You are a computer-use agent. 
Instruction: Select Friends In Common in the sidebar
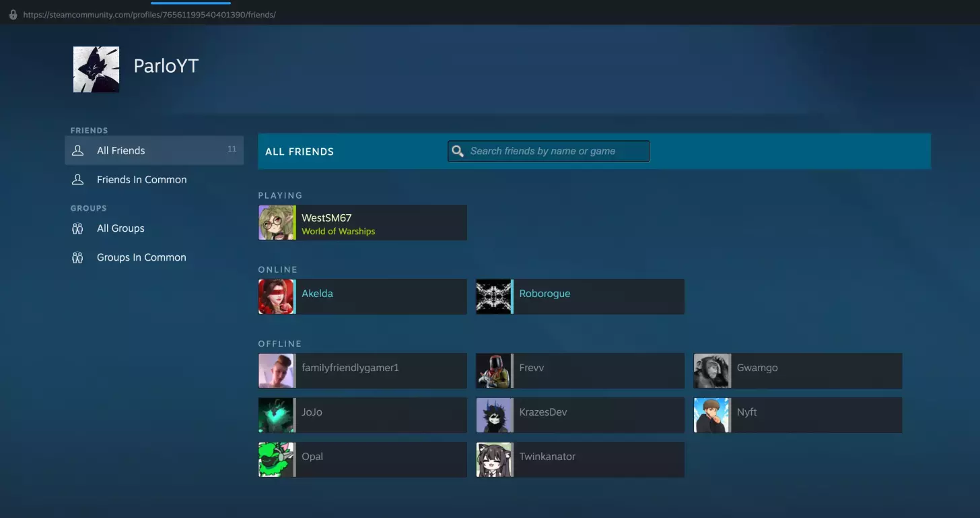point(154,179)
